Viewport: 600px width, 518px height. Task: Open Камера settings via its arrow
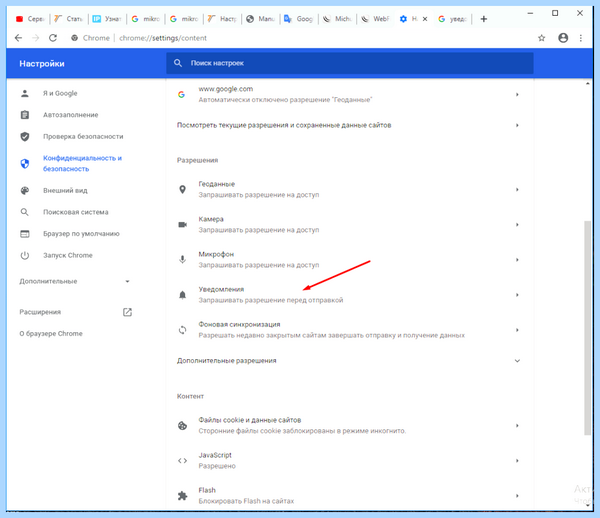pyautogui.click(x=517, y=225)
